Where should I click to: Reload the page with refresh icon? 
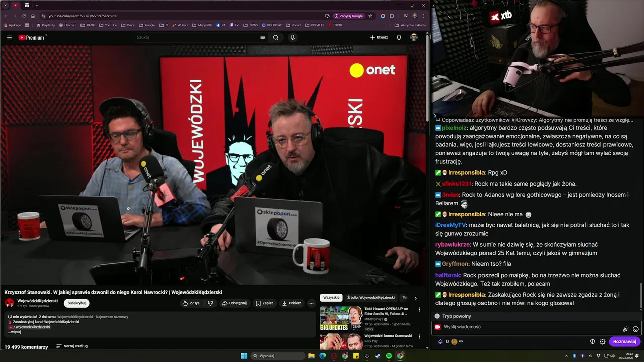(x=24, y=16)
